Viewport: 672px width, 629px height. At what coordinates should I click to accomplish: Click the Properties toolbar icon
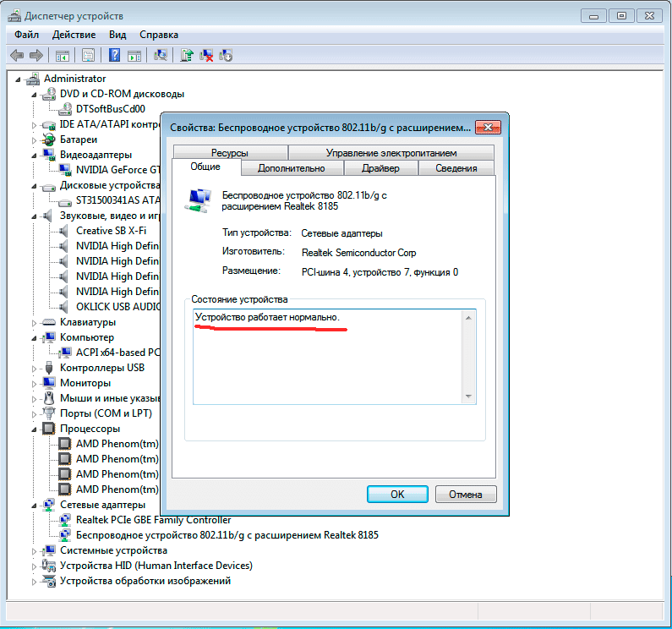[x=88, y=56]
